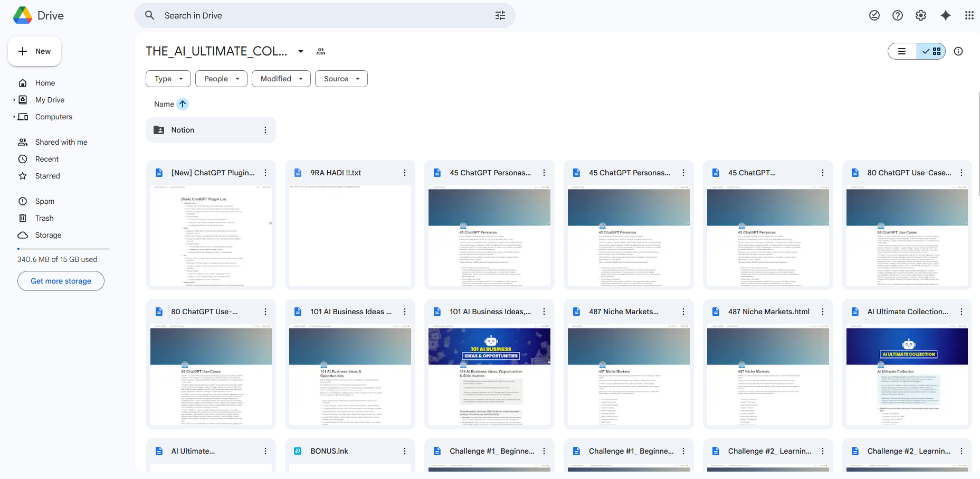Switch to list layout view

(x=902, y=51)
